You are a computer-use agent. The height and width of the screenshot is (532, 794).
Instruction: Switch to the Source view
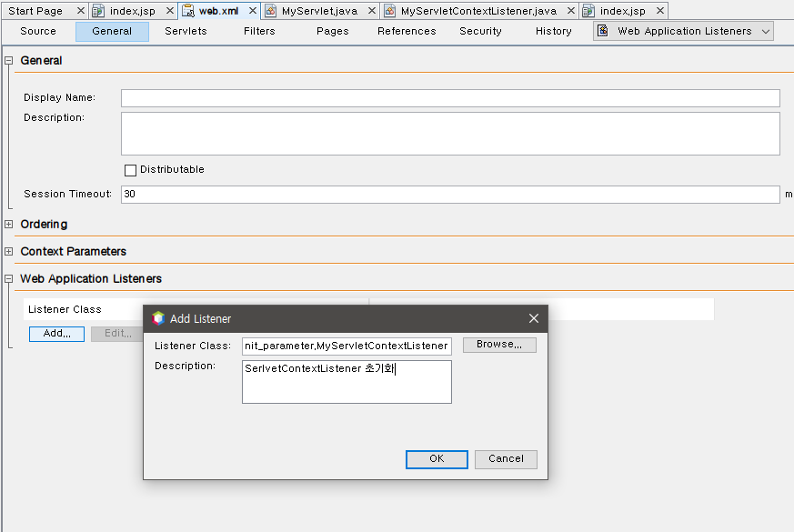point(38,32)
